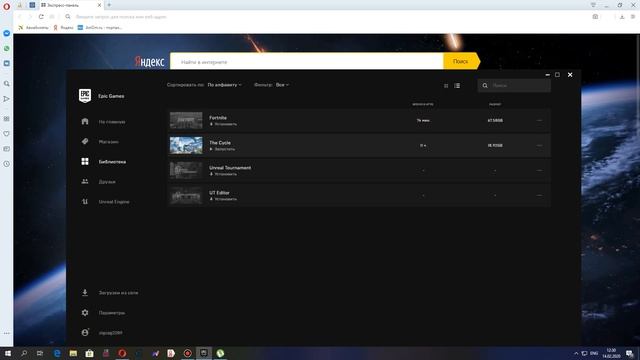Open the send-arrow icon in Opera sidebar
Screen dimensions: 640x360
(7, 99)
